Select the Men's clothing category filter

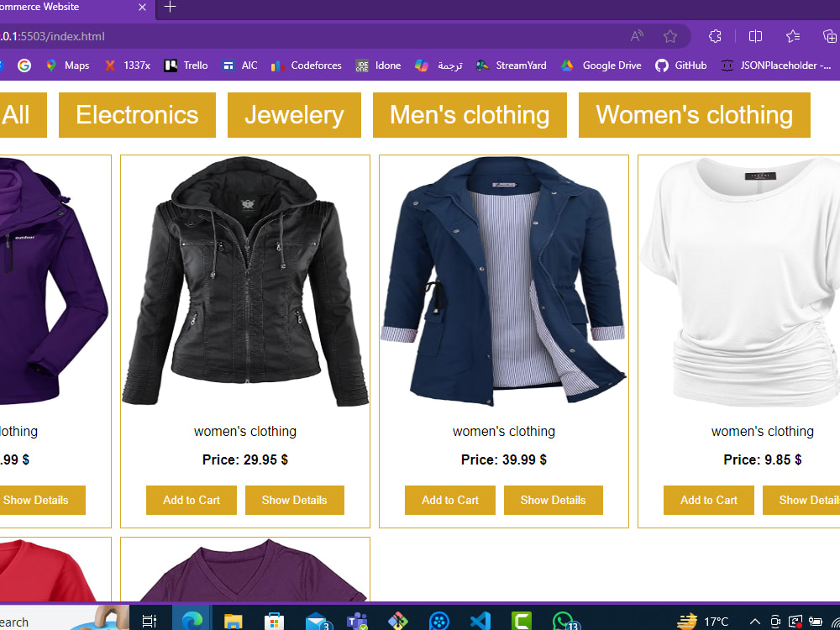click(470, 115)
